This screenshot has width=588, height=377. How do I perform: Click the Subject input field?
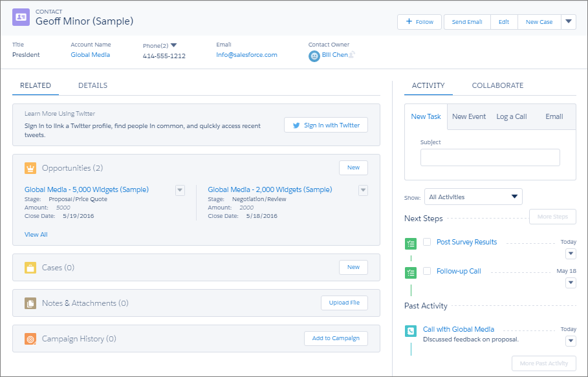(490, 157)
